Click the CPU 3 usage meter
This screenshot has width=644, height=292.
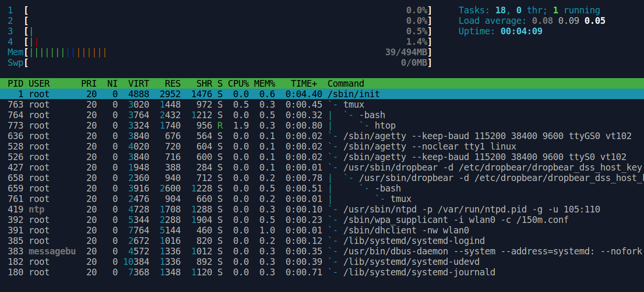[x=220, y=31]
